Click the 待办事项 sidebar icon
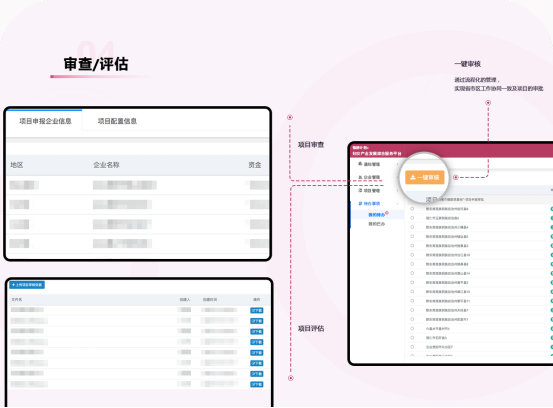Screen dimensions: 553x408 click(x=360, y=203)
